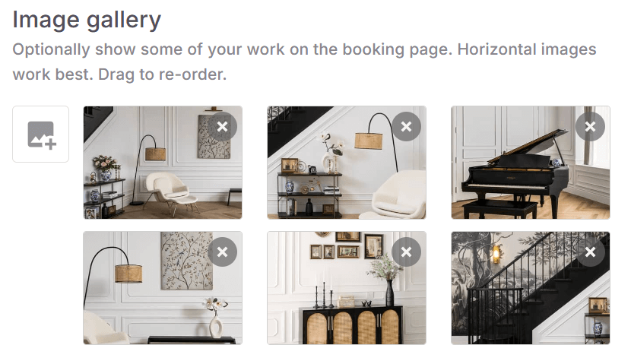Image resolution: width=631 pixels, height=364 pixels.
Task: Remove the rattan sideboard photo
Action: coord(407,252)
